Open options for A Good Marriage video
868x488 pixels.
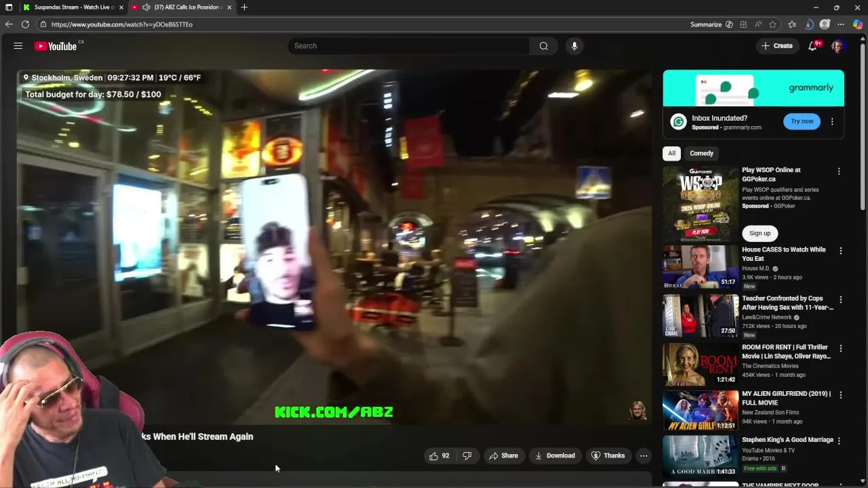[839, 441]
